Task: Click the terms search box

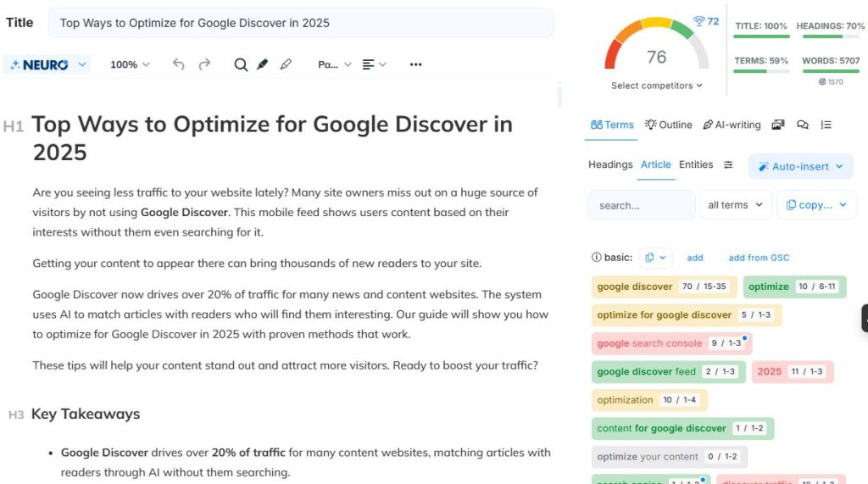Action: (642, 205)
